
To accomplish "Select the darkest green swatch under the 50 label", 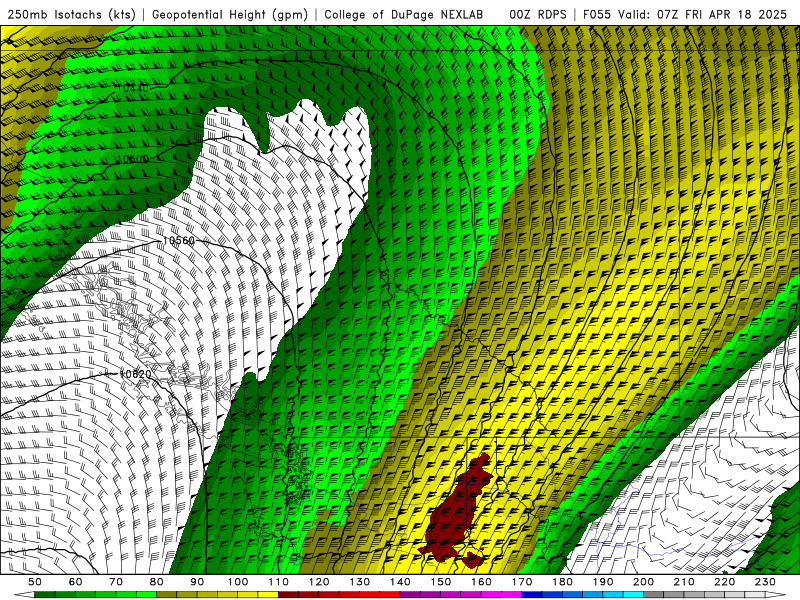I will pos(45,595).
